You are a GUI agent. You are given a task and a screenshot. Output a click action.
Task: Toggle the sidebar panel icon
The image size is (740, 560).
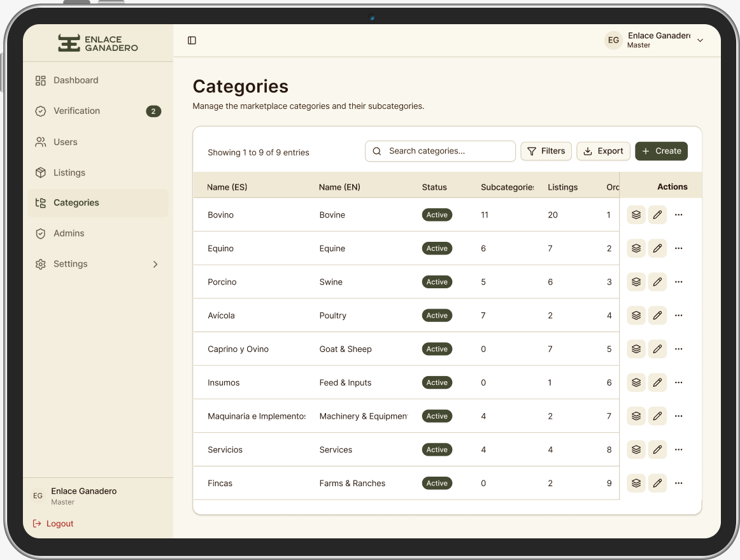click(192, 41)
